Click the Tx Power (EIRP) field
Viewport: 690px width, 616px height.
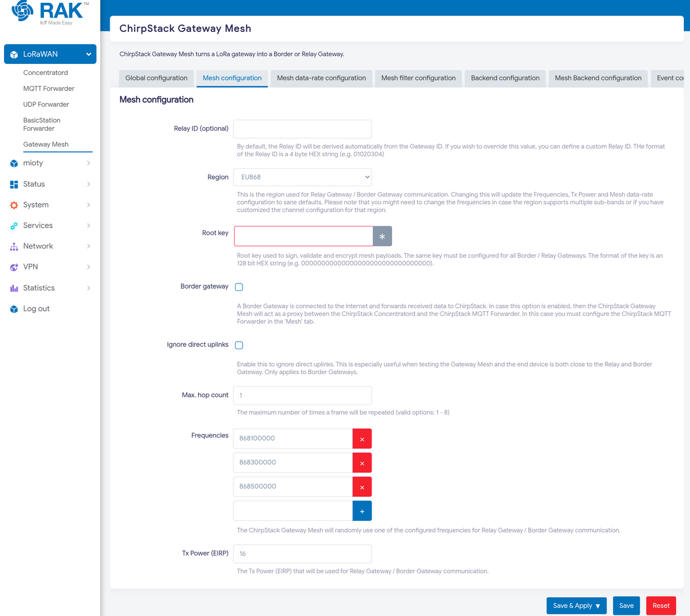(302, 553)
